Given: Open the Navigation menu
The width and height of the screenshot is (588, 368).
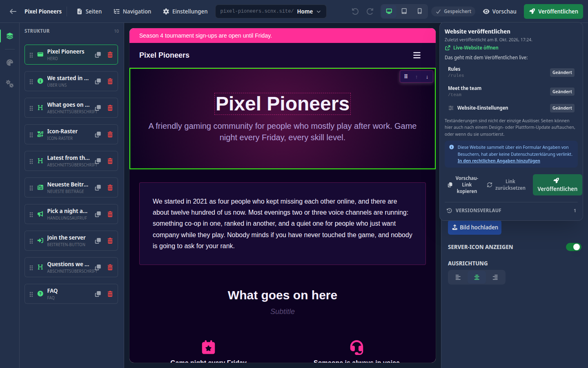Looking at the screenshot, I should (132, 11).
